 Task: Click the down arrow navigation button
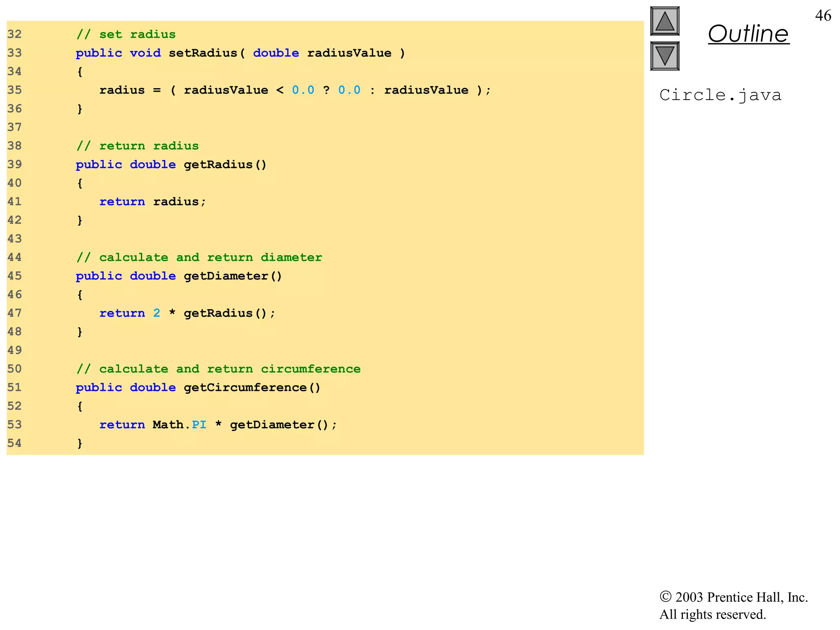664,56
